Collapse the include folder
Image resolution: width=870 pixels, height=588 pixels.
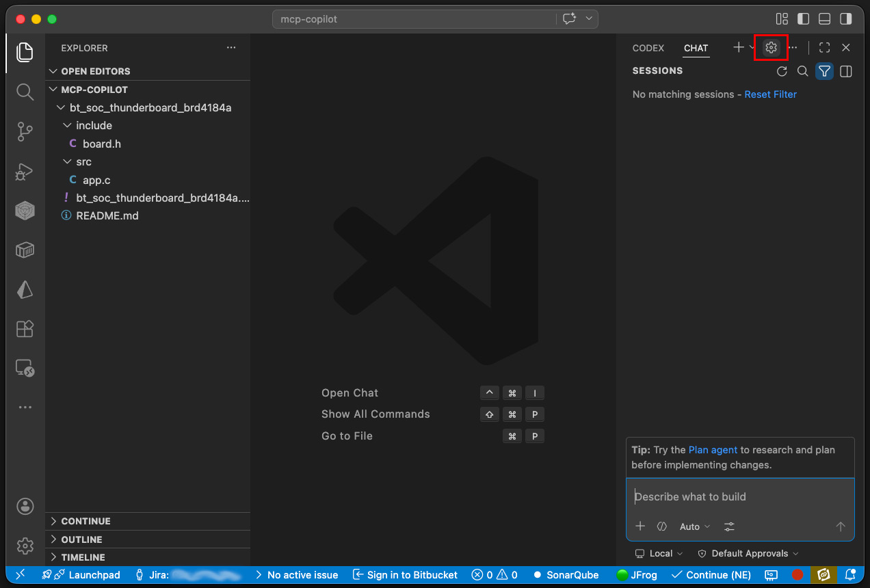click(x=148, y=126)
